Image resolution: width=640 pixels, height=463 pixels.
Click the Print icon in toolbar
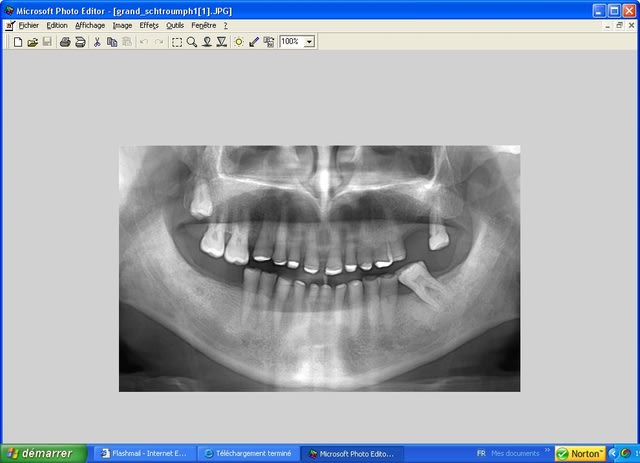(x=65, y=42)
